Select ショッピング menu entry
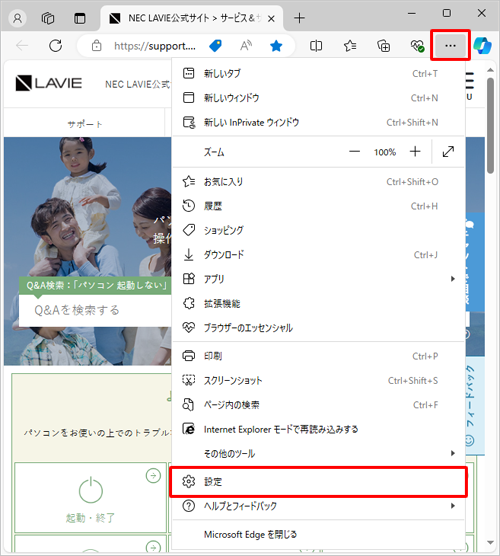500x556 pixels. (318, 230)
